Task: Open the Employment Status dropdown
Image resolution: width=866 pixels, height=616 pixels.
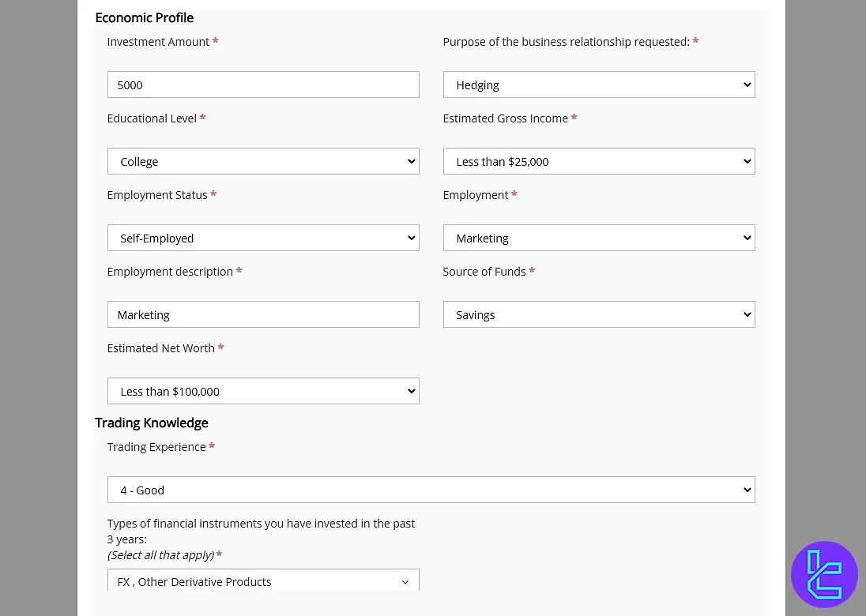Action: pos(263,238)
